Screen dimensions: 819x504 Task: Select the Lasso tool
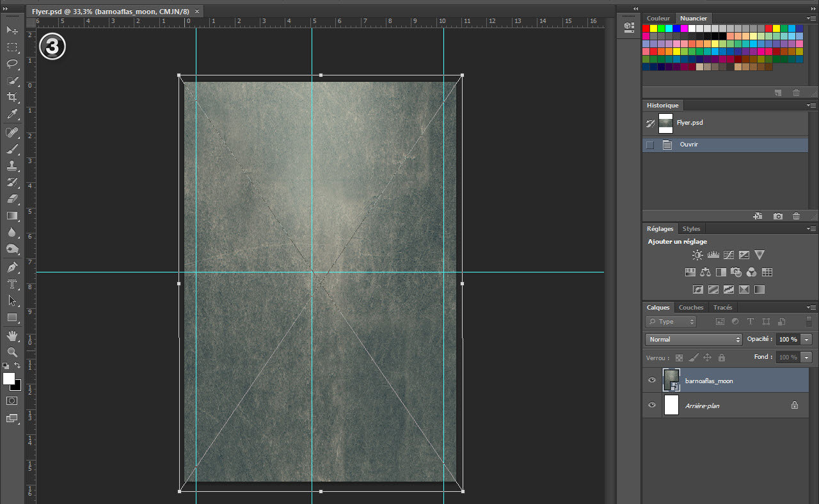12,64
